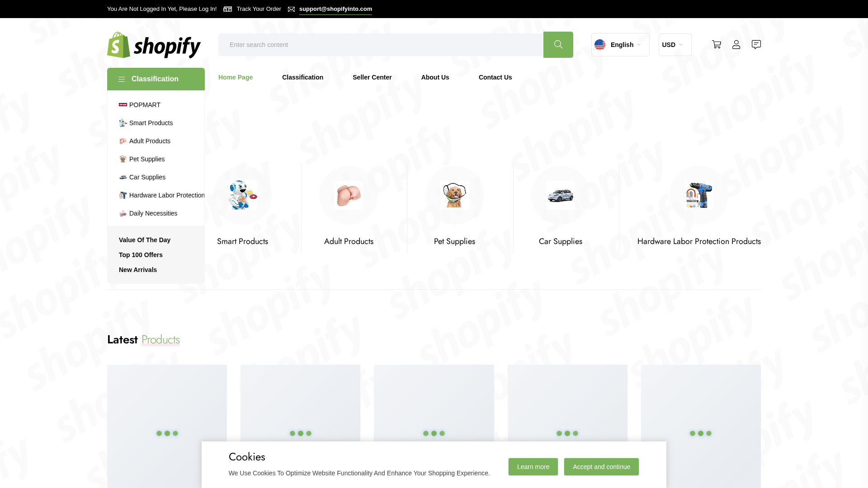Viewport: 868px width, 488px height.
Task: Open Value Of The Day link
Action: pyautogui.click(x=145, y=240)
